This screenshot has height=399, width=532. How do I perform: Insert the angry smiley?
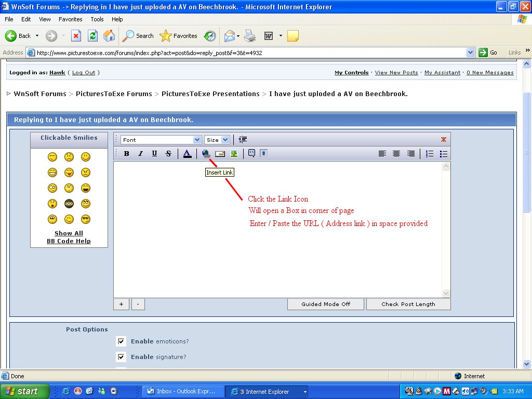[x=86, y=172]
